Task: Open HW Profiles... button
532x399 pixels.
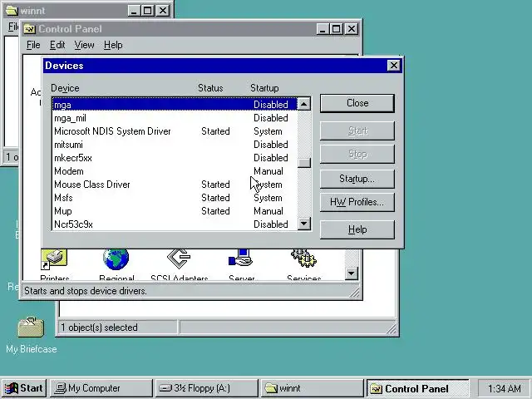Action: (x=357, y=202)
